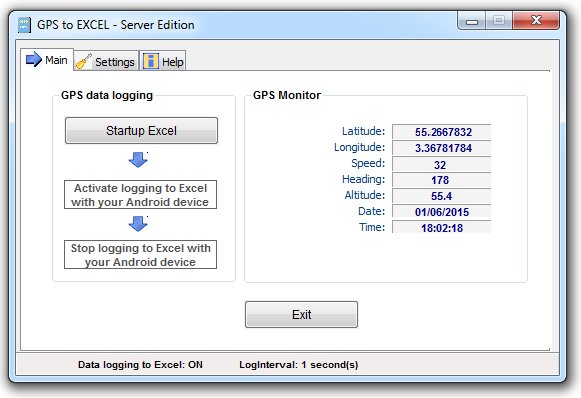
Task: Click the screwdriver Settings icon
Action: point(84,61)
